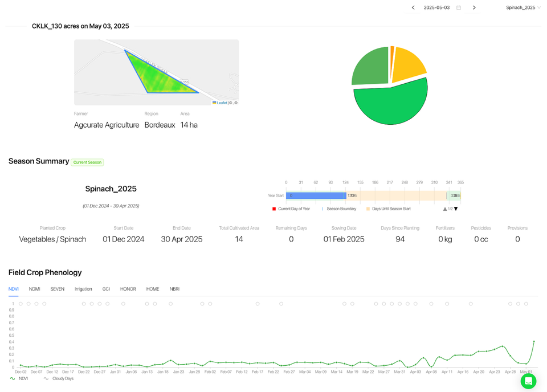Select the yellow pie slice
The height and width of the screenshot is (392, 547).
point(408,65)
